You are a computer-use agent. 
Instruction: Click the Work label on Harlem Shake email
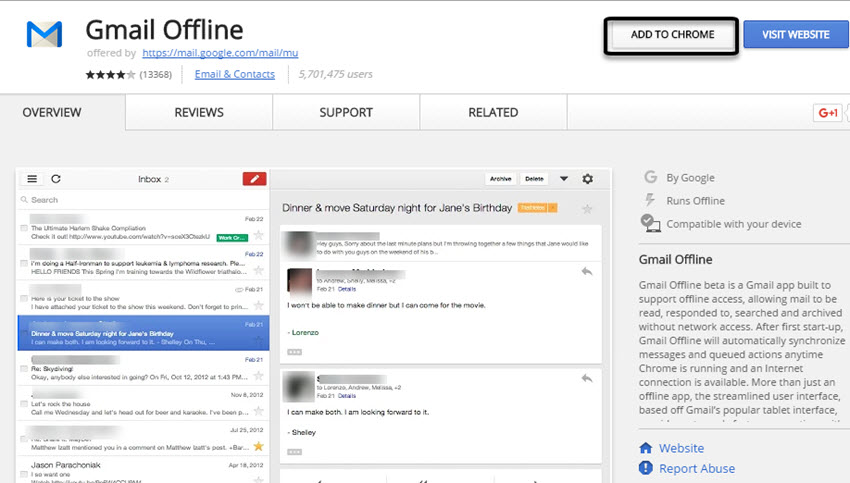pos(232,237)
